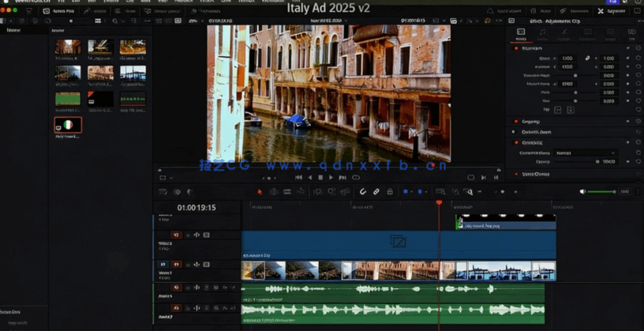Image resolution: width=644 pixels, height=331 pixels.
Task: Click the timeline volume green slider
Action: point(601,192)
